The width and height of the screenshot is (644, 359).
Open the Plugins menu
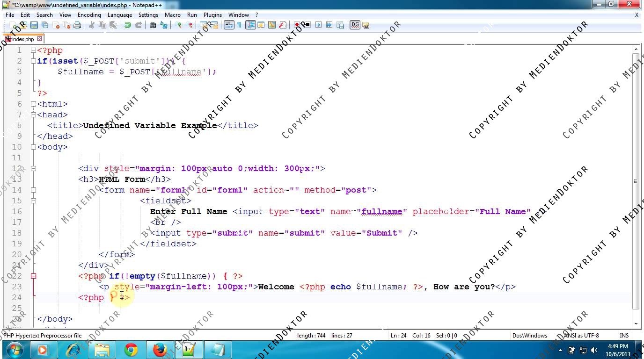[x=212, y=14]
